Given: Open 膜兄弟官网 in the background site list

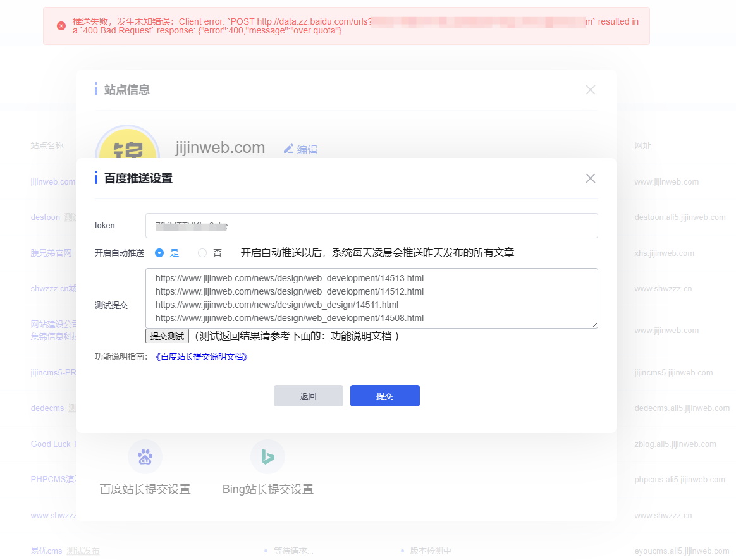Looking at the screenshot, I should point(51,253).
